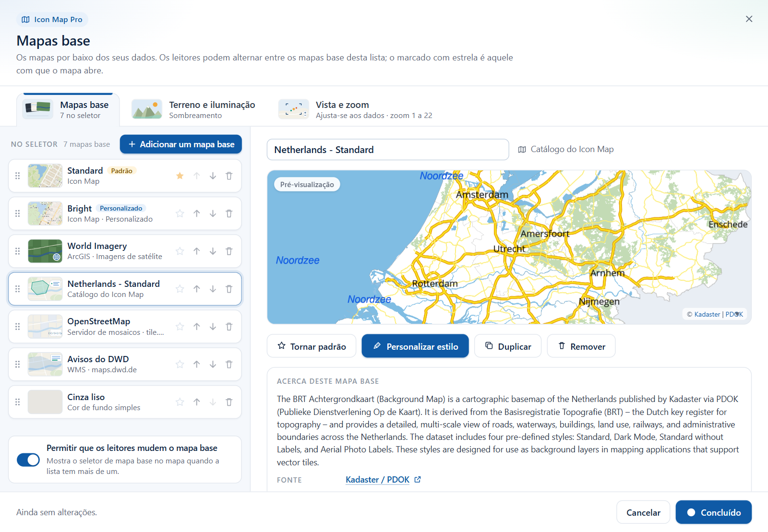This screenshot has width=768, height=532.
Task: Close the Mapas base dialog
Action: (x=749, y=19)
